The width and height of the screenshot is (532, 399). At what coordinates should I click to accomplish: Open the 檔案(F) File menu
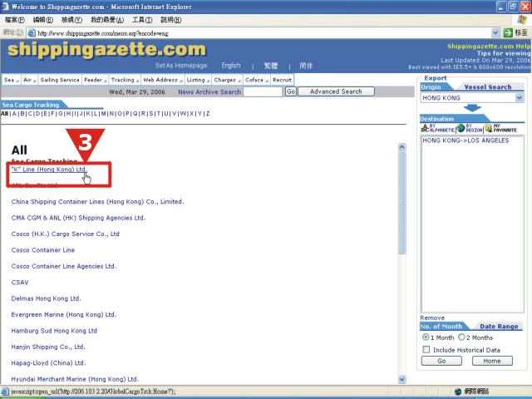pyautogui.click(x=15, y=20)
